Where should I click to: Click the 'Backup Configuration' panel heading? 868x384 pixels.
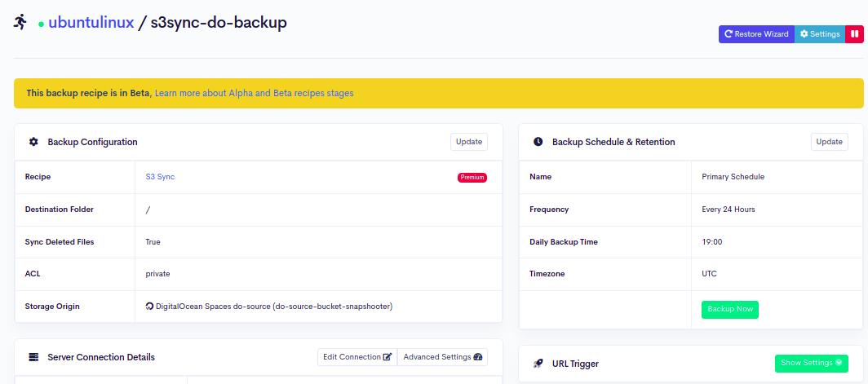coord(92,142)
